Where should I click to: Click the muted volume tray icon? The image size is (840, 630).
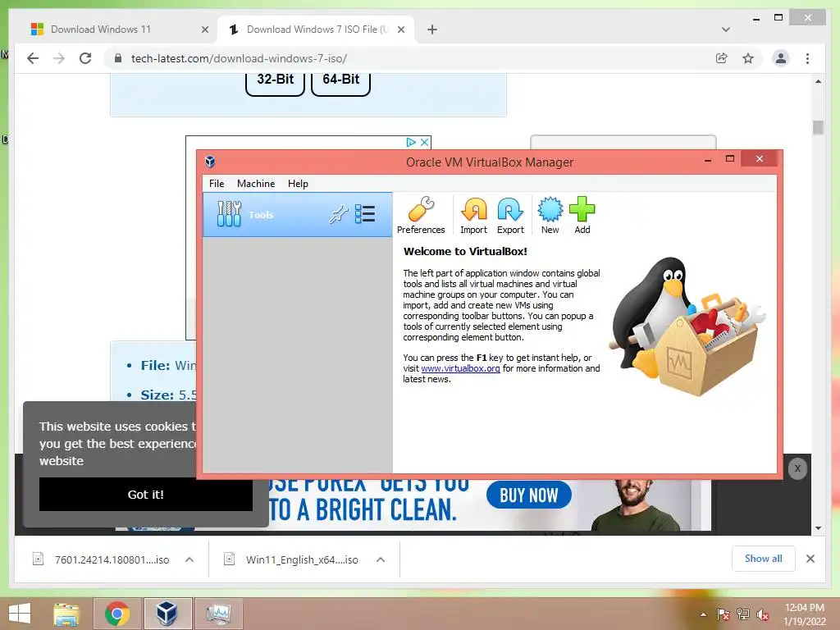tap(763, 614)
